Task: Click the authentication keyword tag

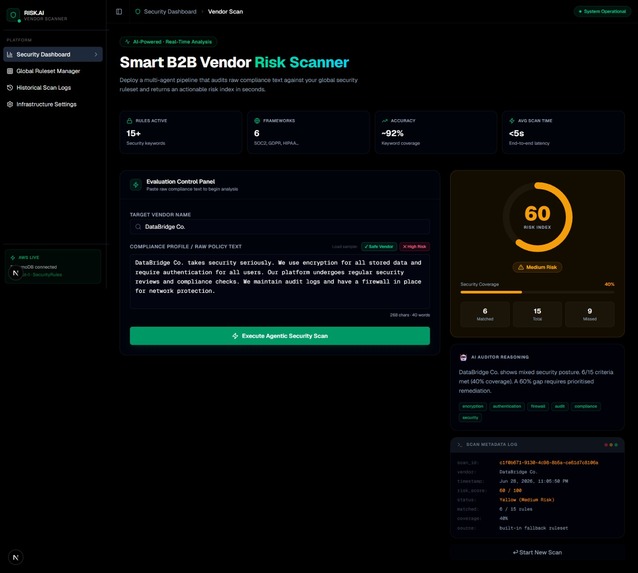Action: (507, 407)
